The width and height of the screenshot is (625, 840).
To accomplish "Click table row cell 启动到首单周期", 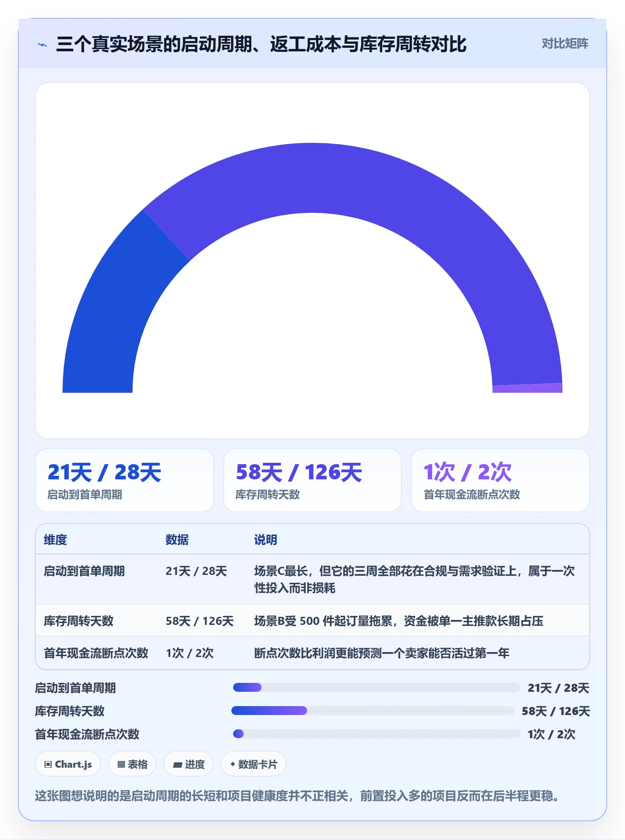I will pyautogui.click(x=84, y=571).
